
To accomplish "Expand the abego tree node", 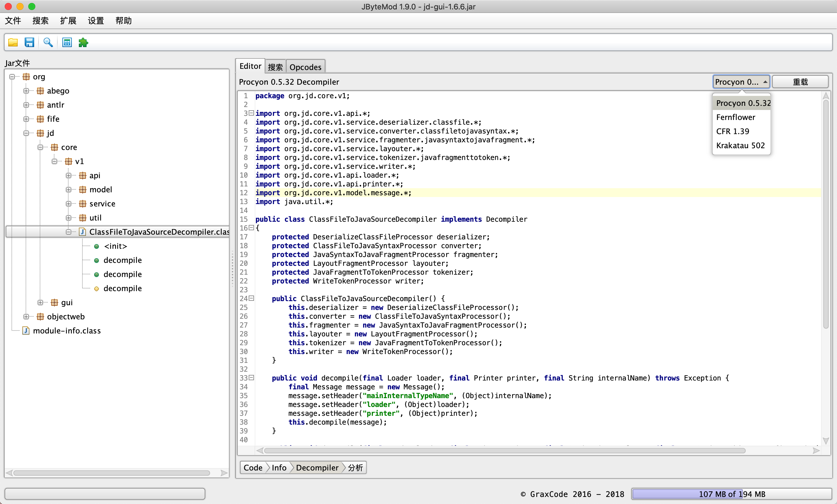I will pyautogui.click(x=26, y=91).
